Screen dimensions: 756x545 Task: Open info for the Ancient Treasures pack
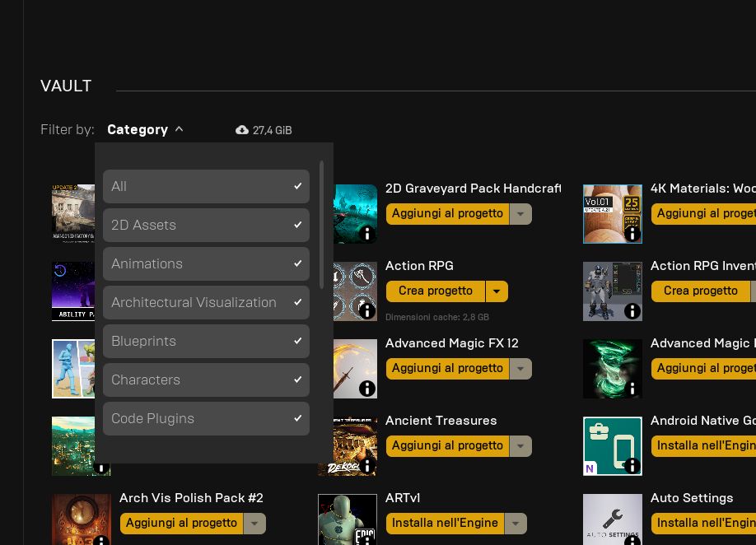[x=366, y=465]
